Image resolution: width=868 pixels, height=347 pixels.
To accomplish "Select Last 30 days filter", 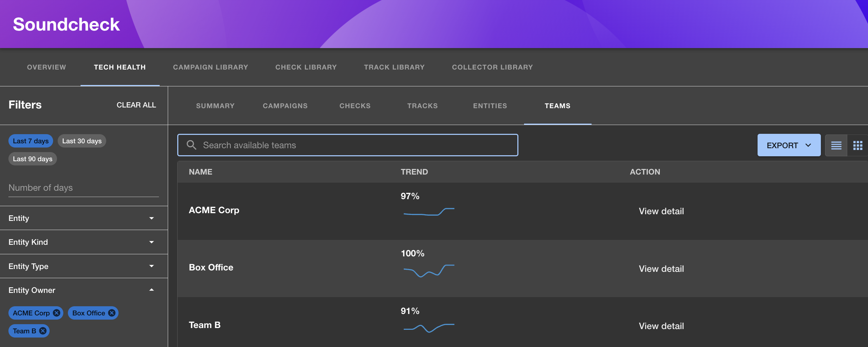I will (82, 141).
